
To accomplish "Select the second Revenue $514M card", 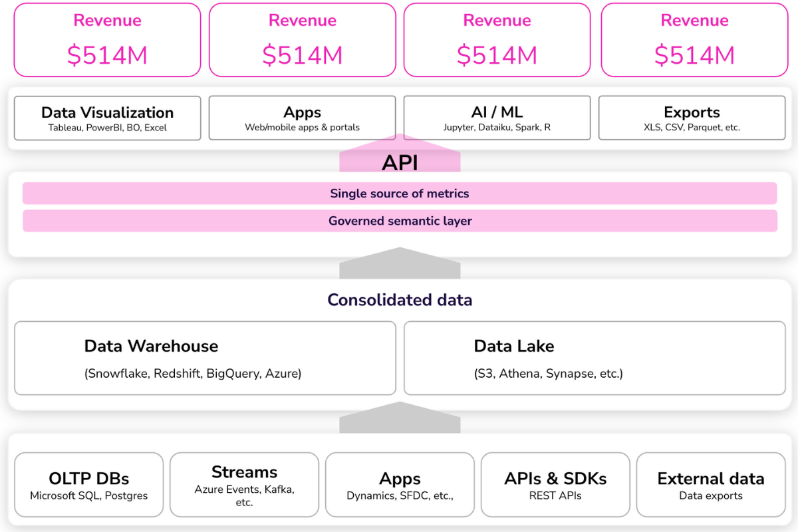I will pos(303,39).
